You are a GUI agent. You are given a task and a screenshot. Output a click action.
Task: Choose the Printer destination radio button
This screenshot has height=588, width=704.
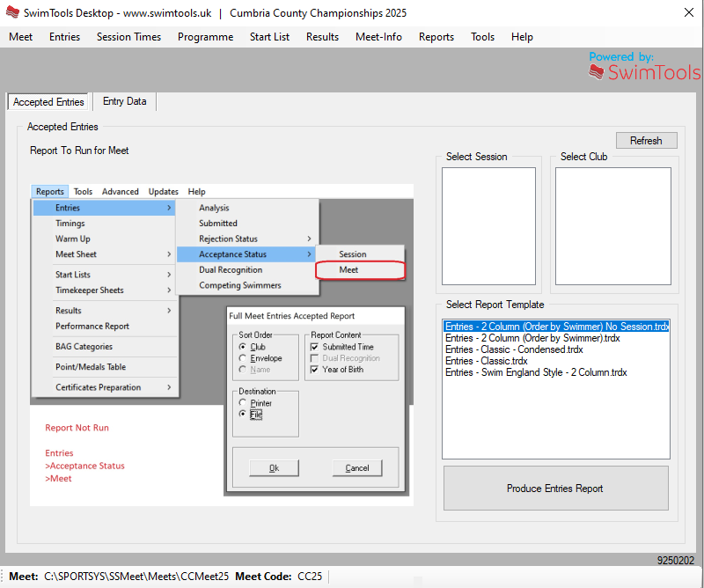coord(243,403)
